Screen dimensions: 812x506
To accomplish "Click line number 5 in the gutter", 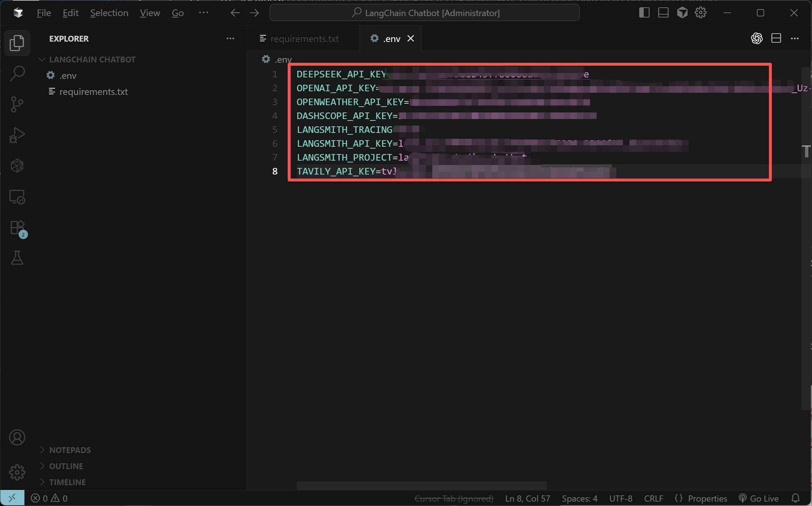I will pos(275,130).
